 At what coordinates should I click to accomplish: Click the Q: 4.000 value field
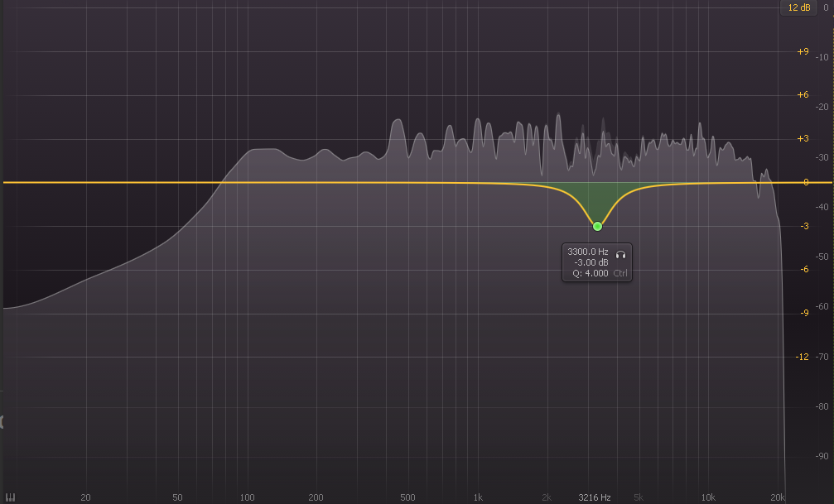click(x=590, y=273)
